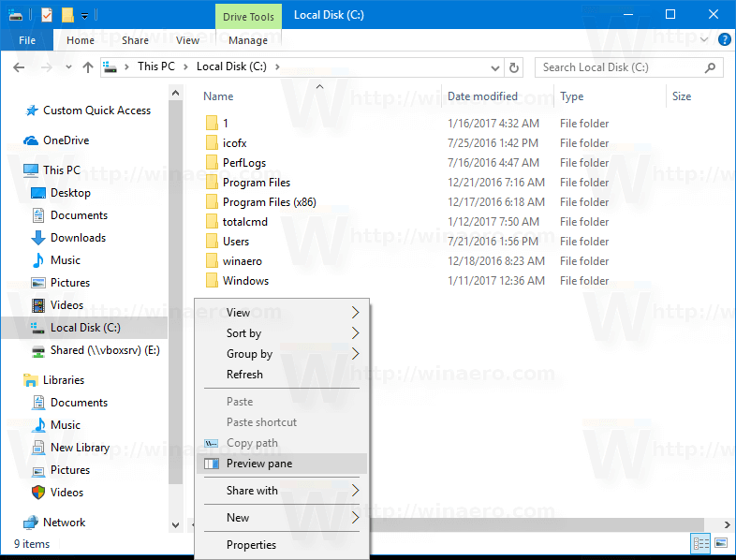Click horizontal scrollbar right arrow
The width and height of the screenshot is (736, 560).
click(x=727, y=524)
